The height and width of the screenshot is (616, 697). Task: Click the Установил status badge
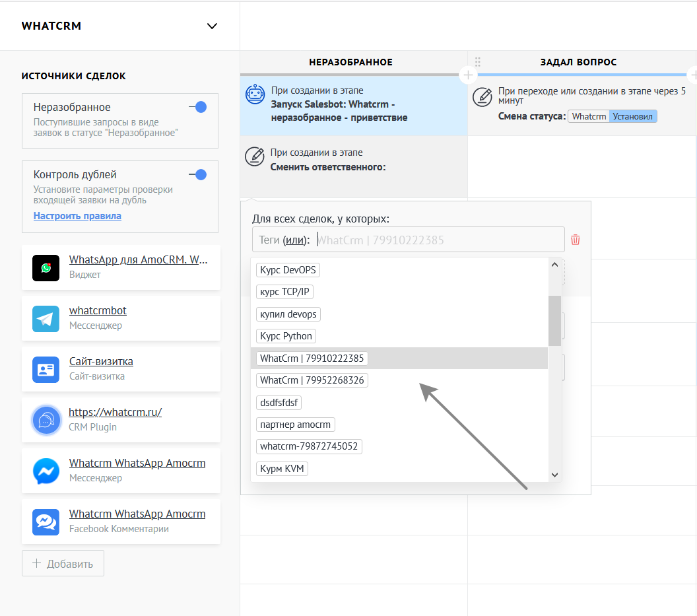click(x=632, y=116)
